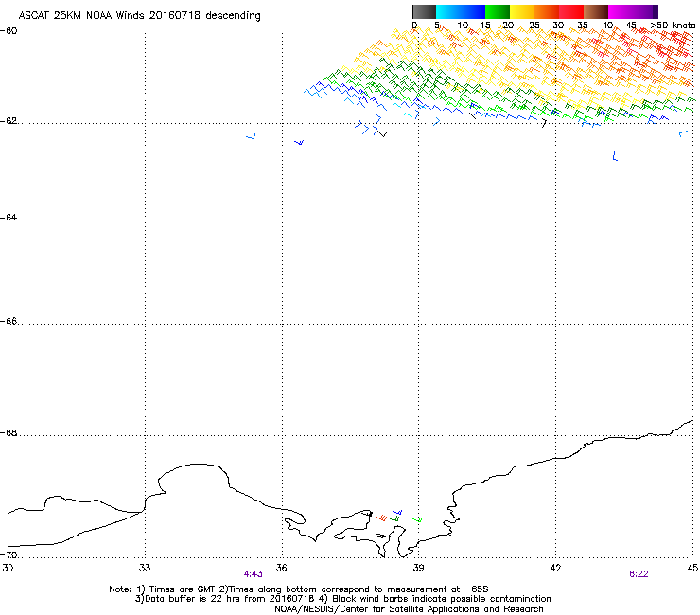This screenshot has width=700, height=615.
Task: Click the red wind barb near the coast
Action: tap(381, 518)
